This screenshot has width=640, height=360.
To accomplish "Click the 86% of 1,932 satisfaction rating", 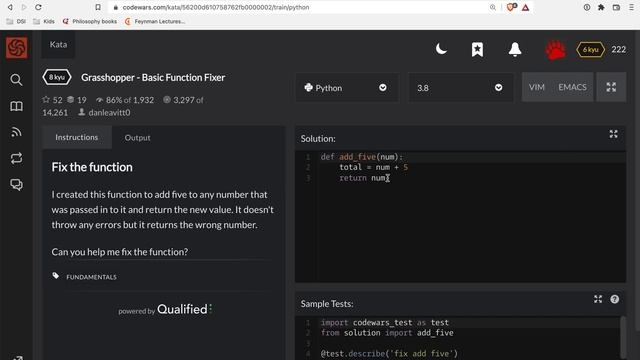I will (x=125, y=100).
